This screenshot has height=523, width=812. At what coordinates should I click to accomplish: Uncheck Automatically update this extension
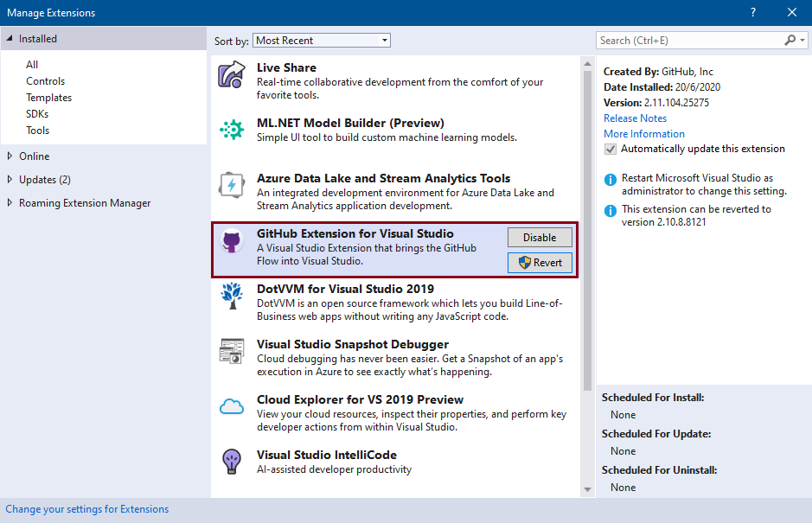(610, 149)
